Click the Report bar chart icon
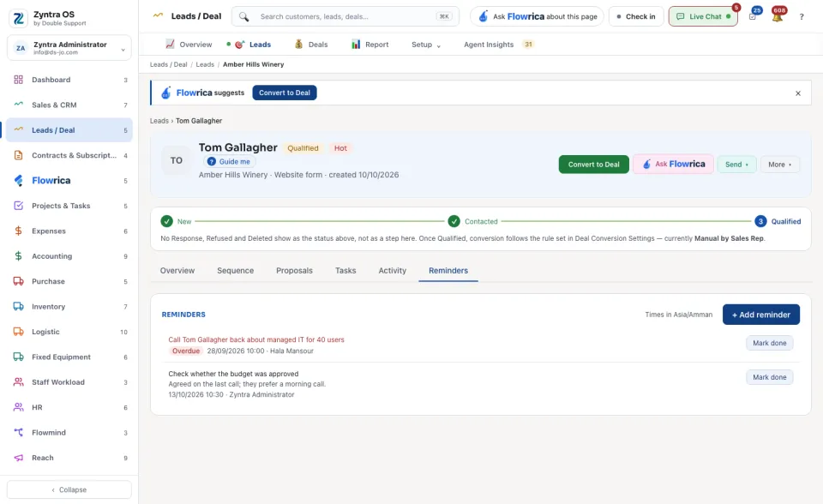 (x=356, y=44)
